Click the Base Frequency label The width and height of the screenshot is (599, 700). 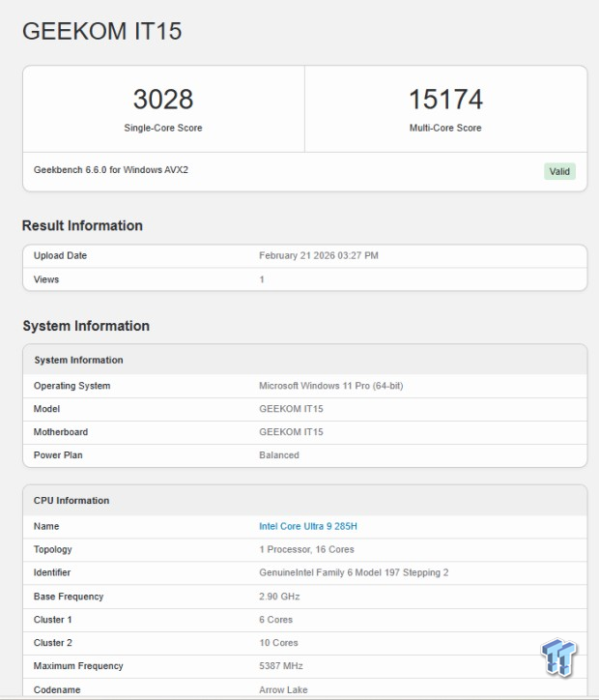click(x=69, y=597)
